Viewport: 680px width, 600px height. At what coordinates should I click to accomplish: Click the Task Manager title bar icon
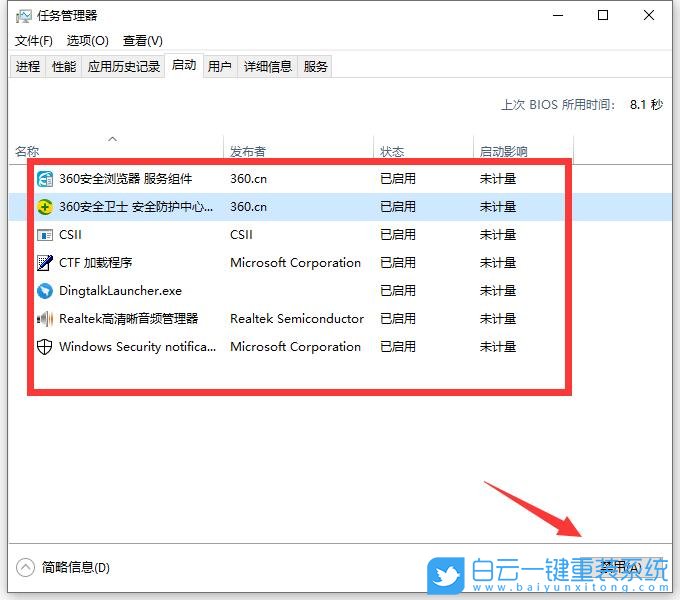point(24,16)
